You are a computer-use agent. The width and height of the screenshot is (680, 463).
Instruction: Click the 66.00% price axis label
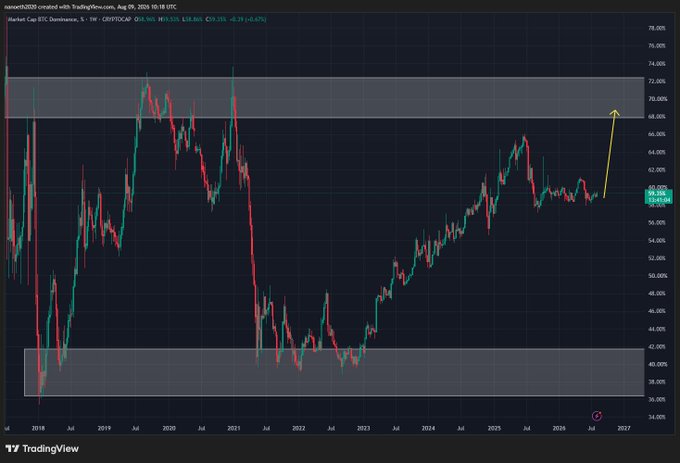click(657, 134)
